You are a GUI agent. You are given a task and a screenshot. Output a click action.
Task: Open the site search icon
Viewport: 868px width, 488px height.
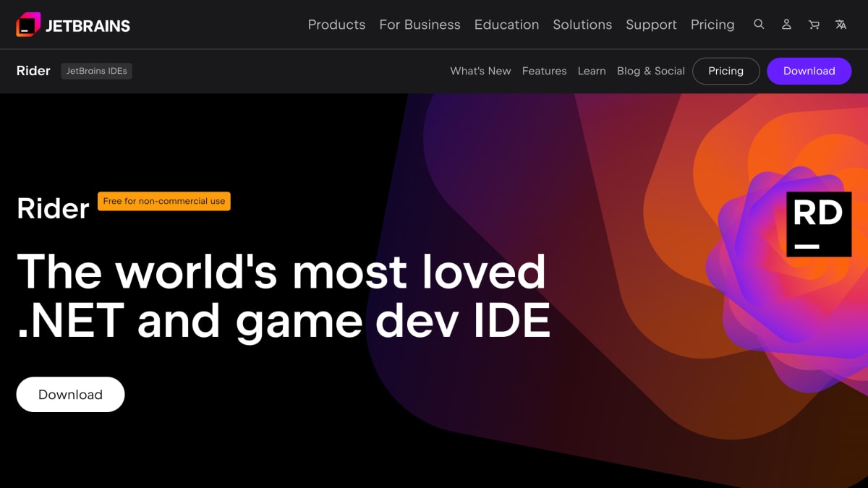click(759, 24)
